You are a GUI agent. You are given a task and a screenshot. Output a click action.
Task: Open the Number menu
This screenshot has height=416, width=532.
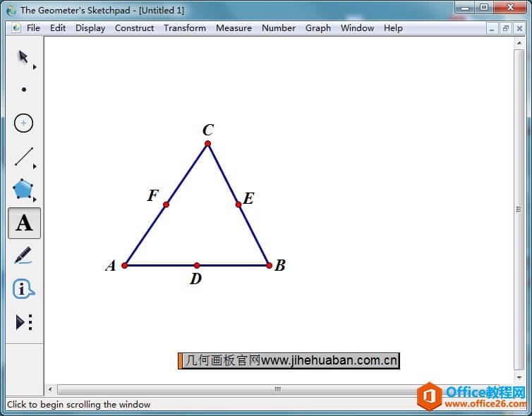[x=279, y=27]
